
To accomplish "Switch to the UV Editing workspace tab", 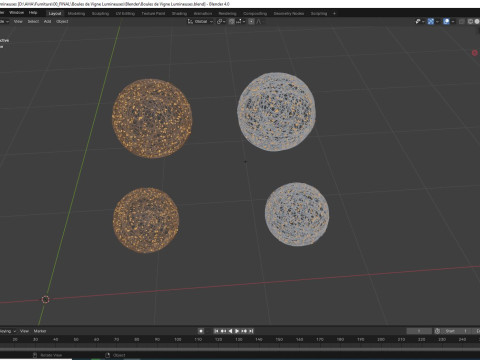I will [x=125, y=14].
